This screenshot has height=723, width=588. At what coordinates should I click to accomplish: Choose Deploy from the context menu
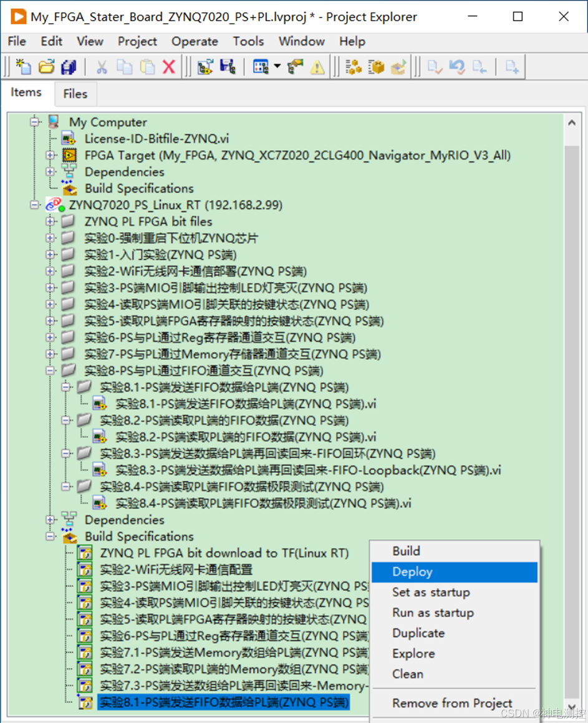pyautogui.click(x=455, y=572)
